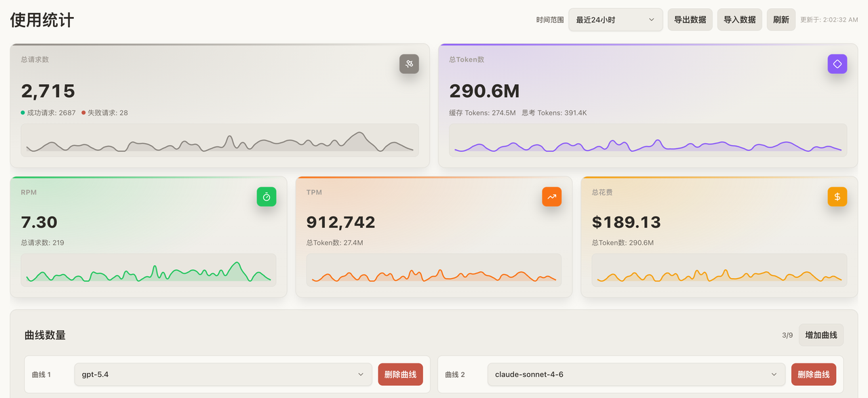Click the gray 总请求数 sparkline chart
Viewport: 868px width, 398px height.
tap(220, 140)
